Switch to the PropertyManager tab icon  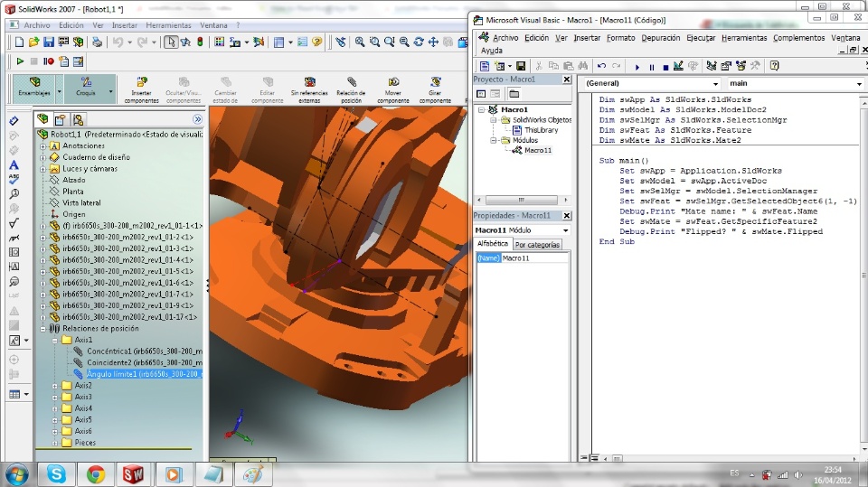coord(61,119)
